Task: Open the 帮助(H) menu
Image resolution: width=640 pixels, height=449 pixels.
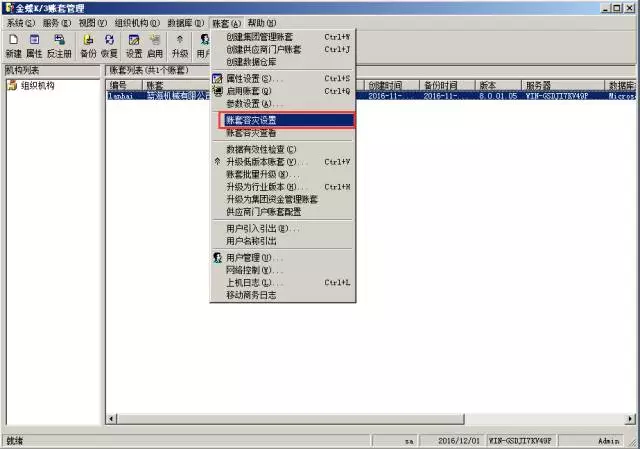Action: (x=262, y=23)
